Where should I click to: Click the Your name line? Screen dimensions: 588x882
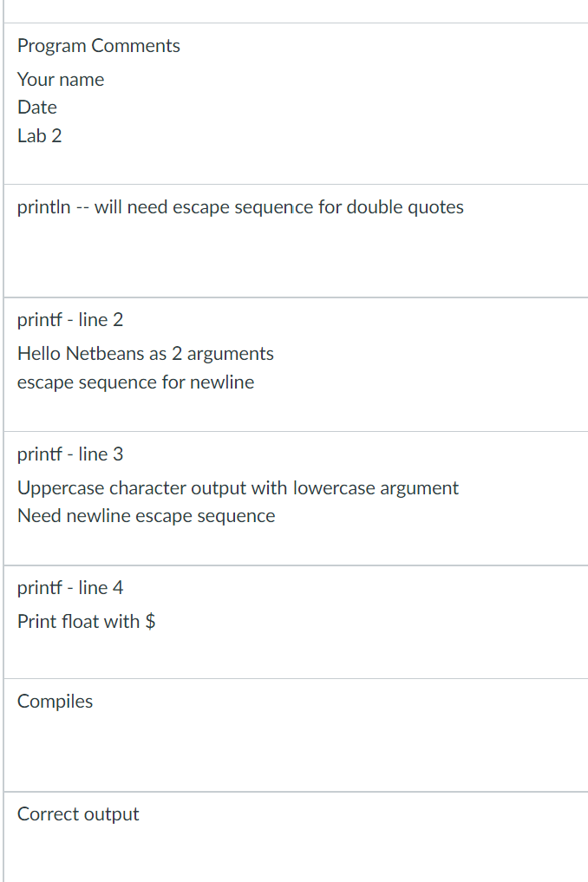click(61, 79)
